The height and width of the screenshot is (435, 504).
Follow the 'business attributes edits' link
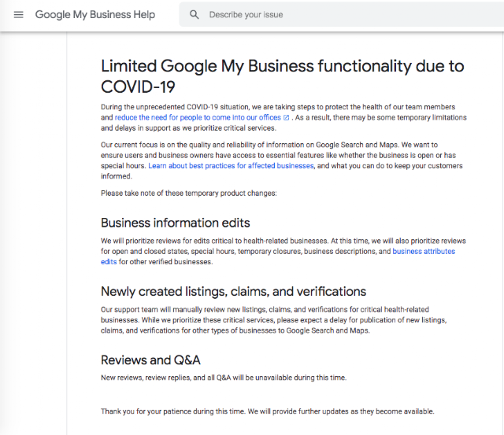pyautogui.click(x=424, y=252)
